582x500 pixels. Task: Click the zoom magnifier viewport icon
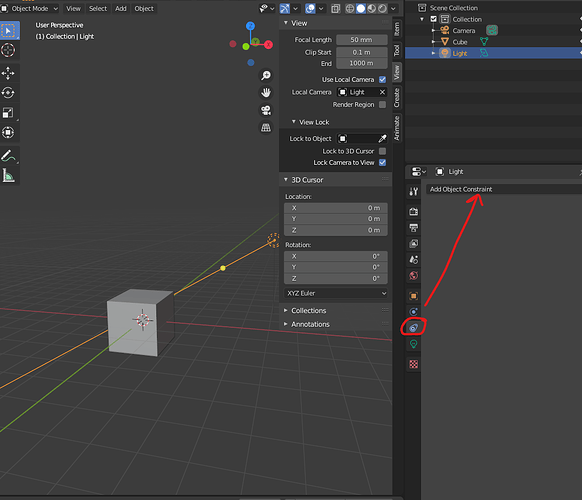(266, 75)
